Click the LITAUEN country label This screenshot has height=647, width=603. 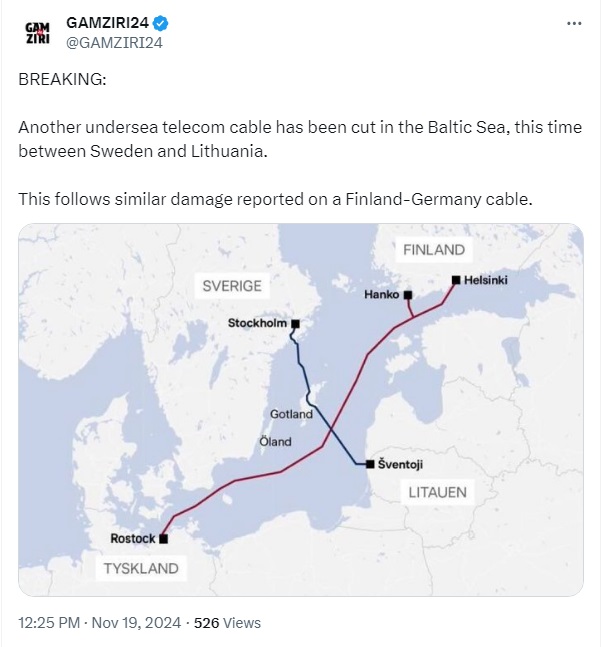click(x=437, y=492)
